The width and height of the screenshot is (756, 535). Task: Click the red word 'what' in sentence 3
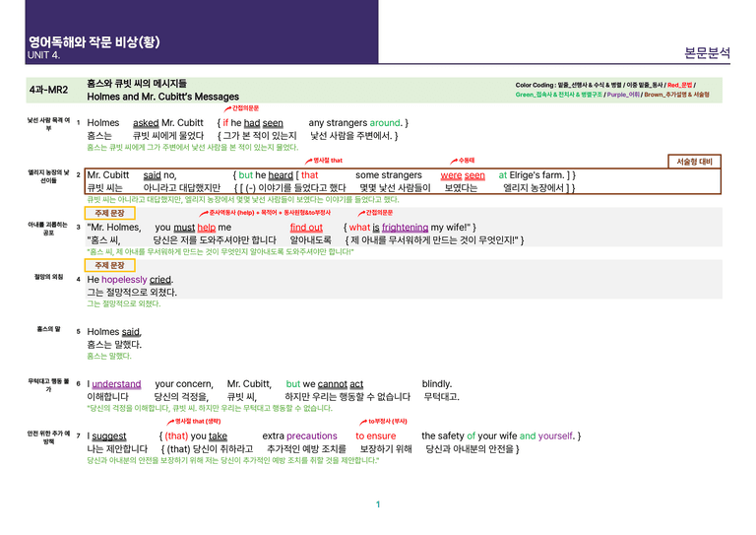coord(359,228)
